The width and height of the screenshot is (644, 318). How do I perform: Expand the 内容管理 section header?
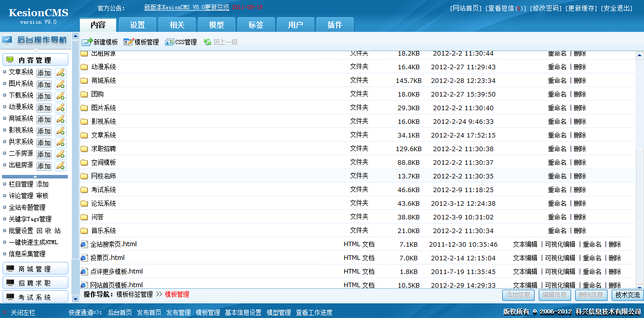tap(35, 60)
